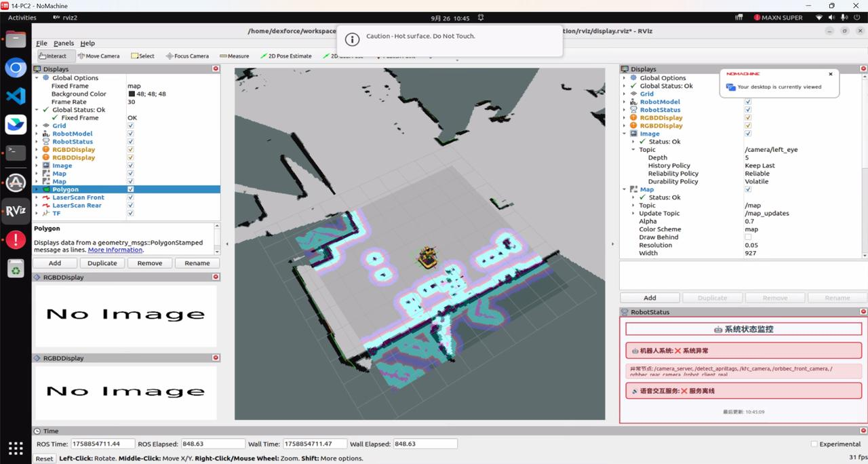Choose the Select tool in toolbar
868x464 pixels.
[x=143, y=56]
